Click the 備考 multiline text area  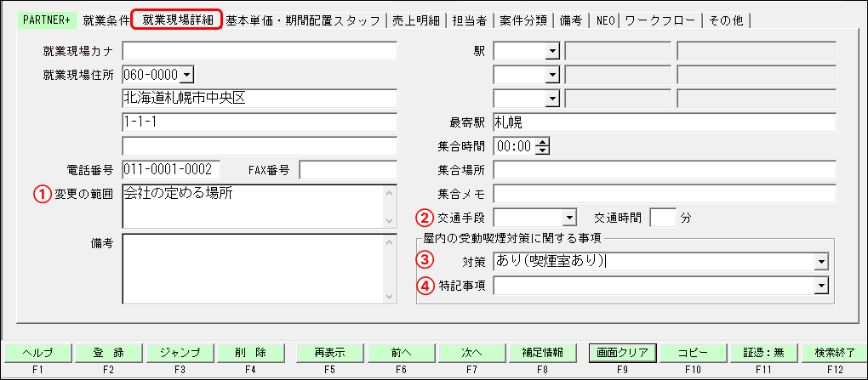click(x=252, y=269)
